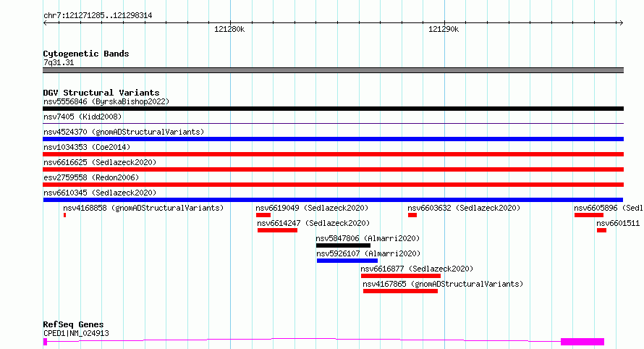Click nsv6605896 variant label
This screenshot has width=644, height=349.
(x=609, y=208)
